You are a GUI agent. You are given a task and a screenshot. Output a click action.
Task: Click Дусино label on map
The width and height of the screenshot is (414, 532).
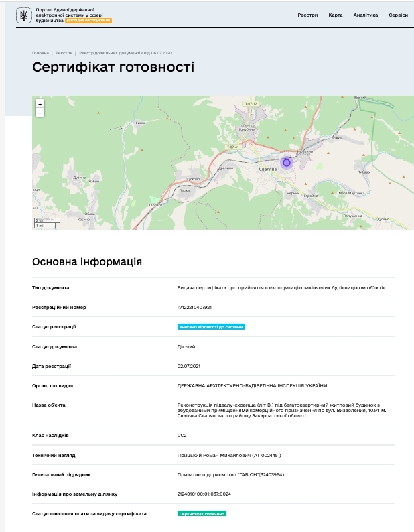tap(383, 219)
